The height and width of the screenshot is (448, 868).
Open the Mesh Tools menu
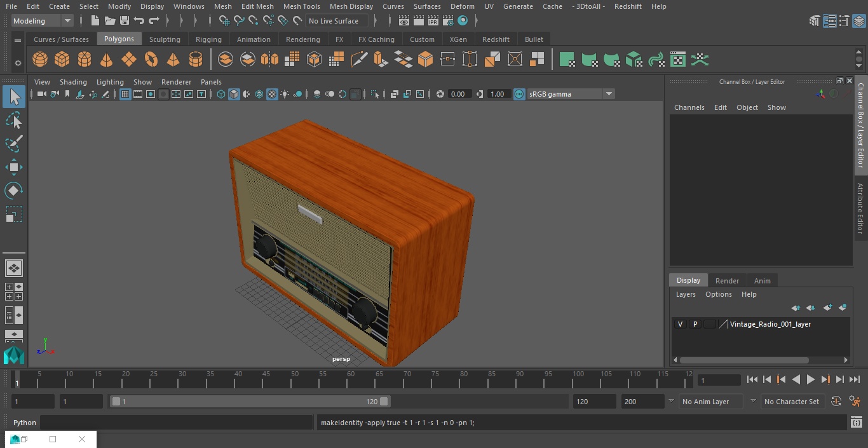point(301,6)
